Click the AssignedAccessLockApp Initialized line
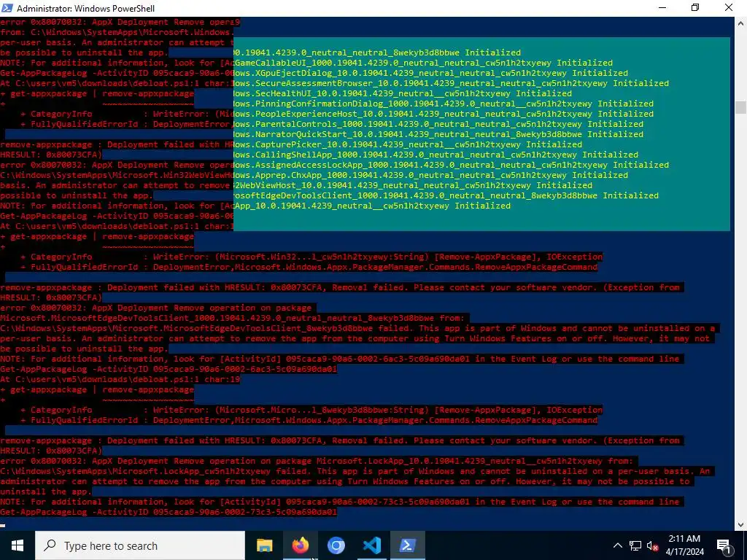 [451, 165]
